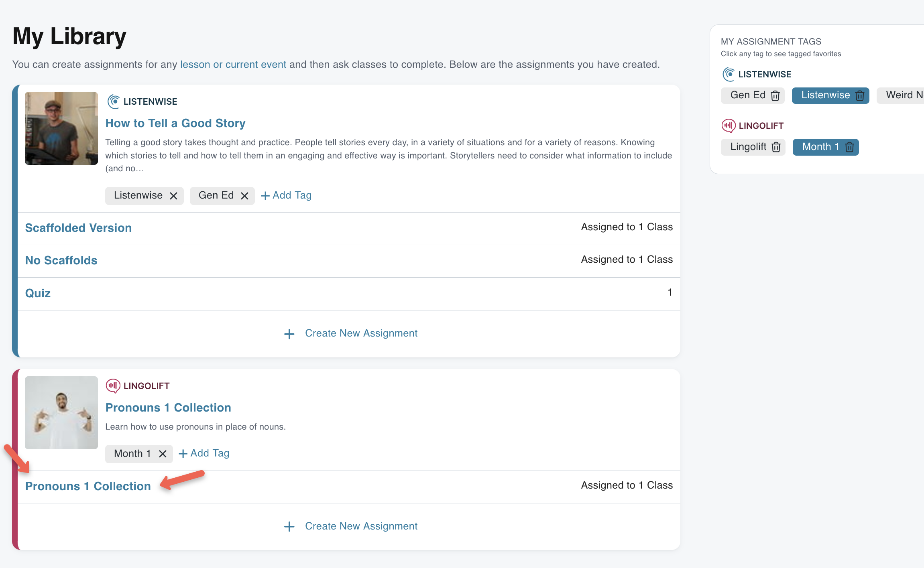
Task: Click the story lesson description starting 'Telling a good story'
Action: pyautogui.click(x=389, y=155)
